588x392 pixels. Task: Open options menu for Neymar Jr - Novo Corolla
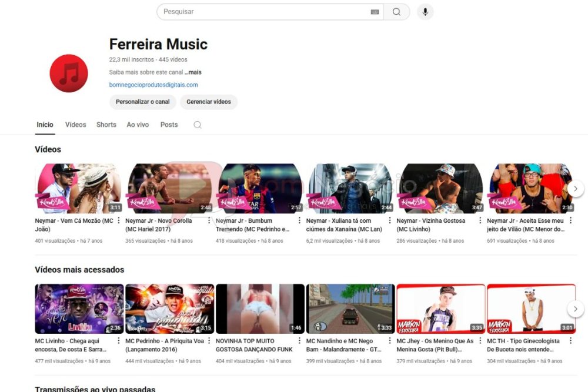(209, 220)
